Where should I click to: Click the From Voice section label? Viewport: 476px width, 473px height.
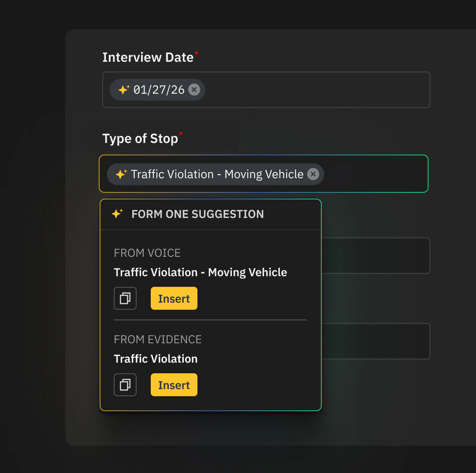coord(147,253)
